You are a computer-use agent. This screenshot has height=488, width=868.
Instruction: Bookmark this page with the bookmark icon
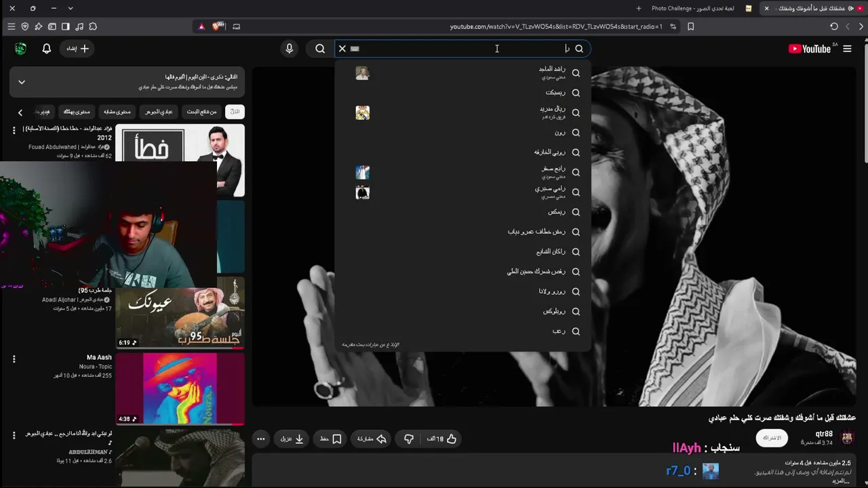(x=690, y=26)
